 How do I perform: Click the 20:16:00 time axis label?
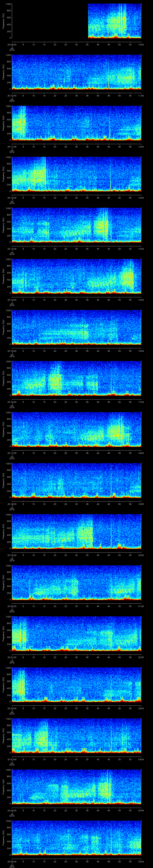12,402
